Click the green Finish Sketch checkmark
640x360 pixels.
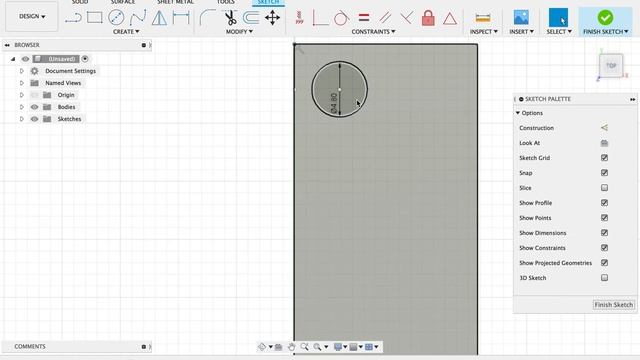[605, 18]
